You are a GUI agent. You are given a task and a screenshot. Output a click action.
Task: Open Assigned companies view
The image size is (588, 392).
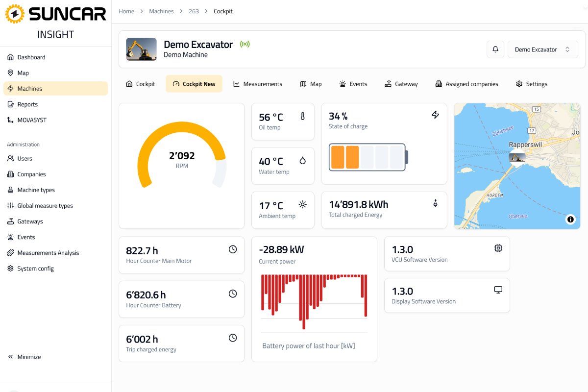click(x=466, y=84)
